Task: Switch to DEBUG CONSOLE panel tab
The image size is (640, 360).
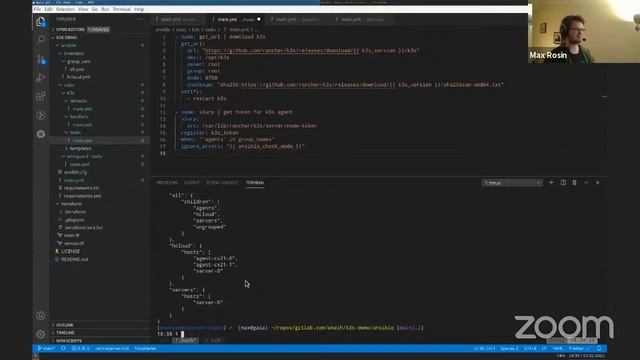Action: pos(222,182)
